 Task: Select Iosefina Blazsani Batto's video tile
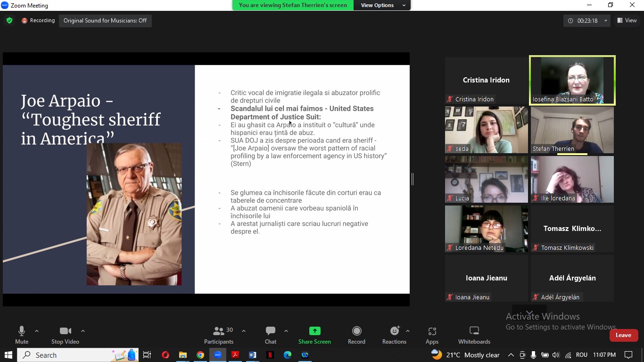[x=572, y=80]
